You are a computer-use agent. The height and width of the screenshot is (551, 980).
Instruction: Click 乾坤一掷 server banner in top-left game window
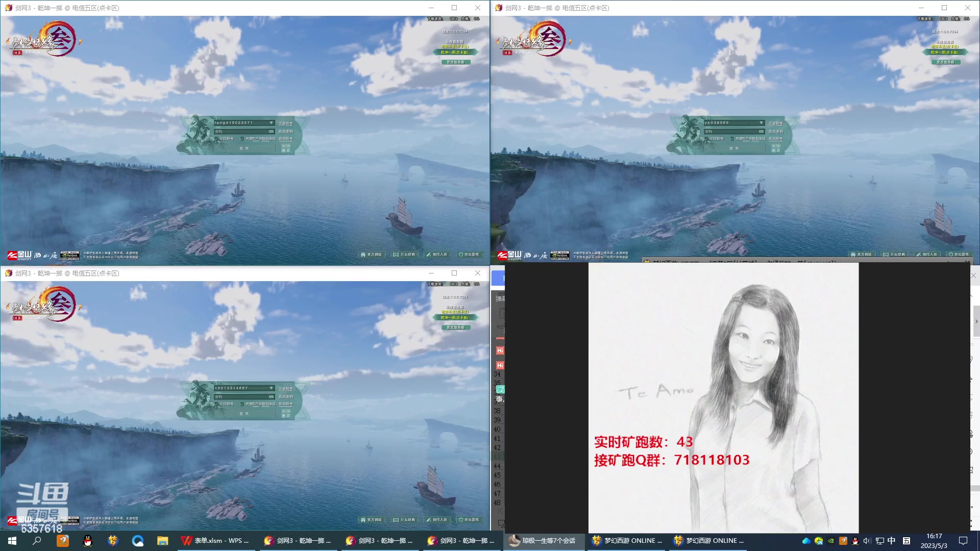pos(455,52)
